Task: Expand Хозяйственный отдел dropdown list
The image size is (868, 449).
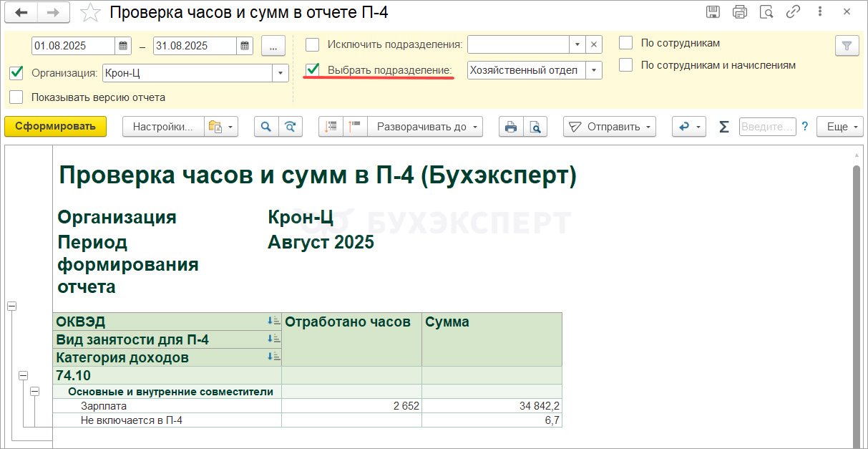Action: [593, 70]
